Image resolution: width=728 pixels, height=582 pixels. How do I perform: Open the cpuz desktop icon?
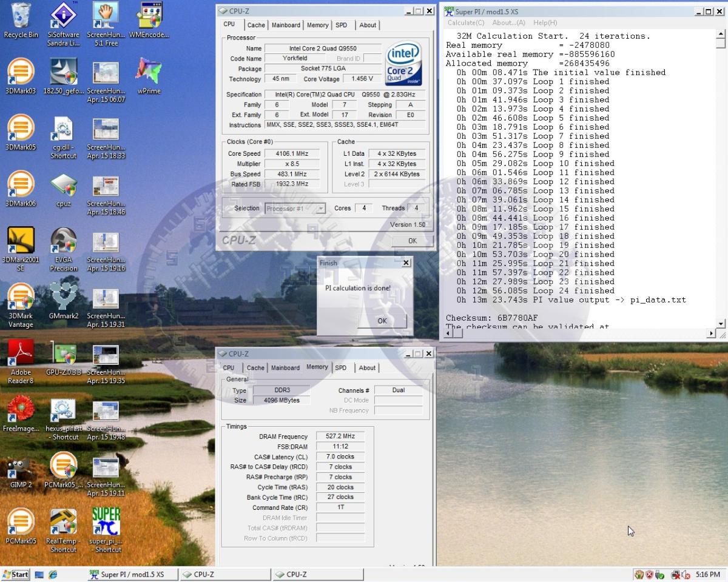tap(63, 190)
